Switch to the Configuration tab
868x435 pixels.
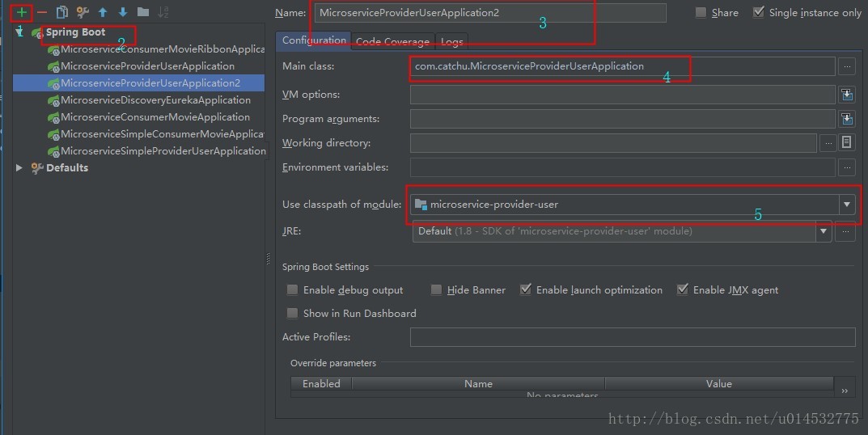click(313, 40)
